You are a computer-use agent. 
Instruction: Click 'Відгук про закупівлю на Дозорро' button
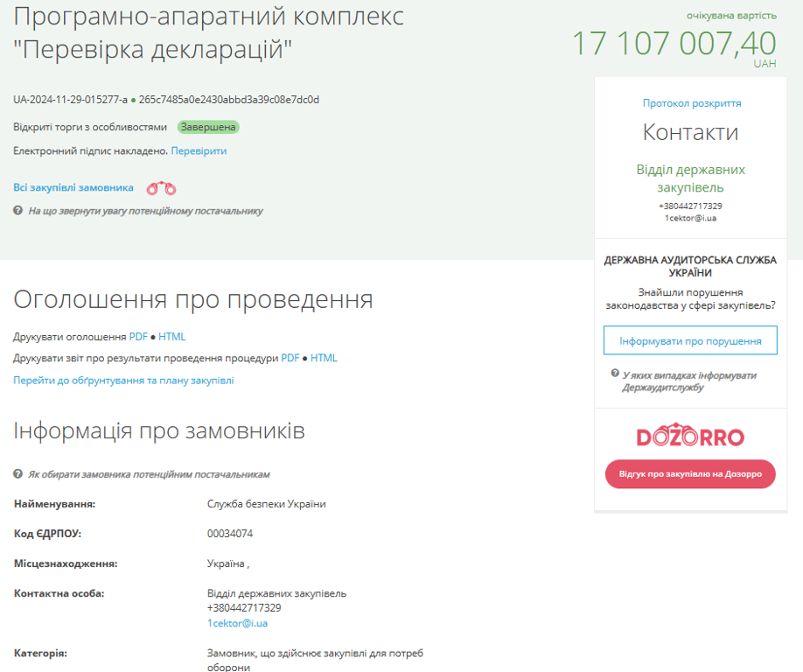[690, 474]
